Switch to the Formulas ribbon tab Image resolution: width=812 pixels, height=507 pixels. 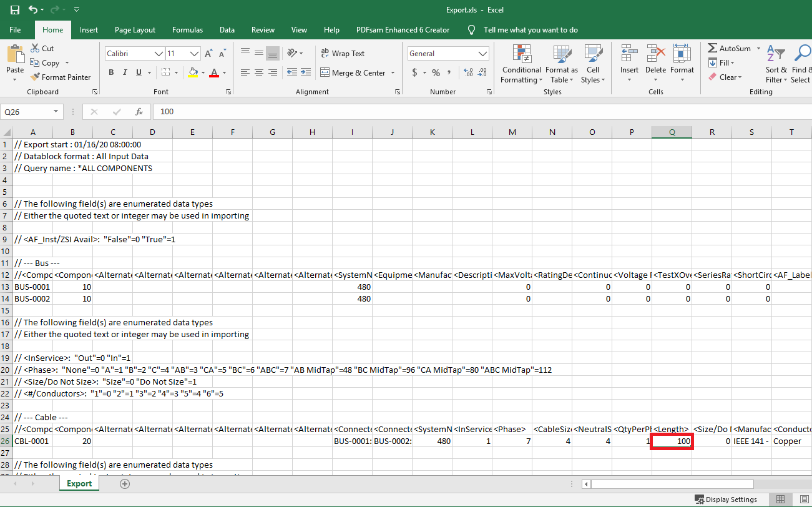[x=187, y=30]
